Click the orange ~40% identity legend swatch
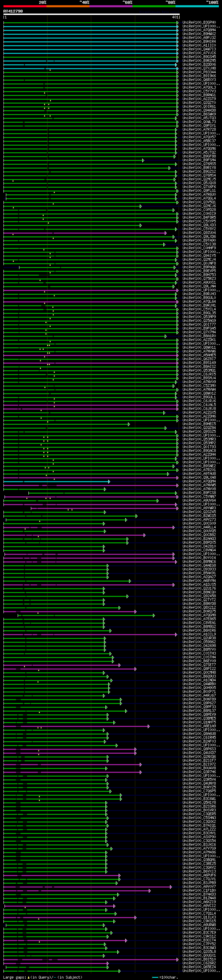 click(68, 6)
